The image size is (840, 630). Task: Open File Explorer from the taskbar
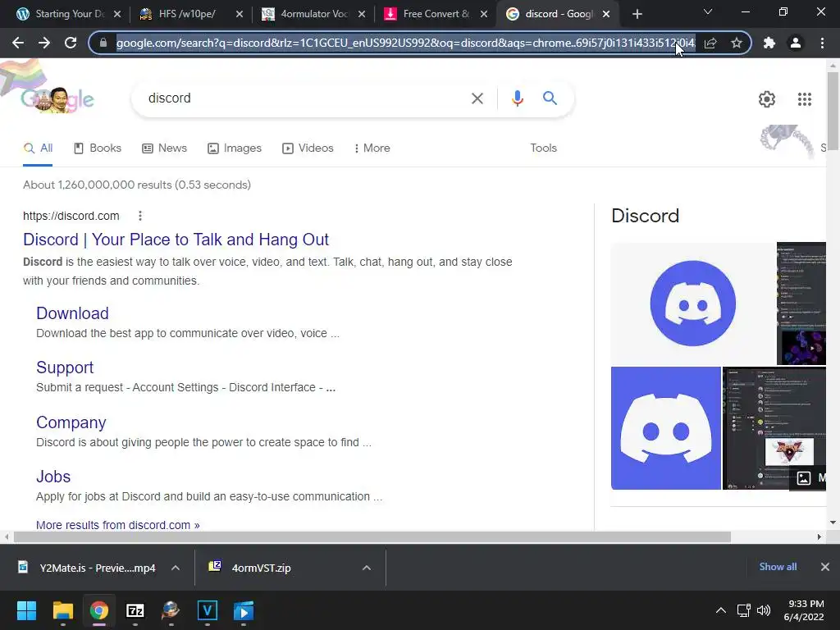point(62,610)
